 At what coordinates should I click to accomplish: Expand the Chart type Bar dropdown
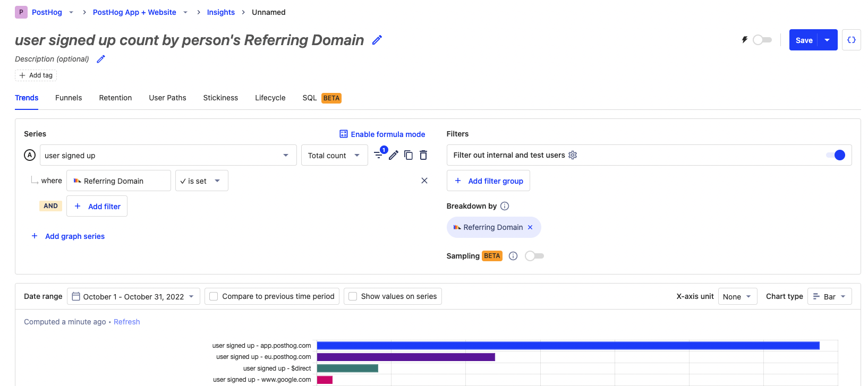pyautogui.click(x=829, y=296)
